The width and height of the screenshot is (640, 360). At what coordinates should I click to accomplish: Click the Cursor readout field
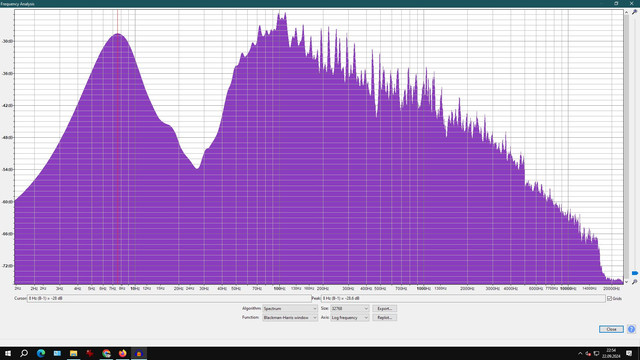(x=169, y=298)
